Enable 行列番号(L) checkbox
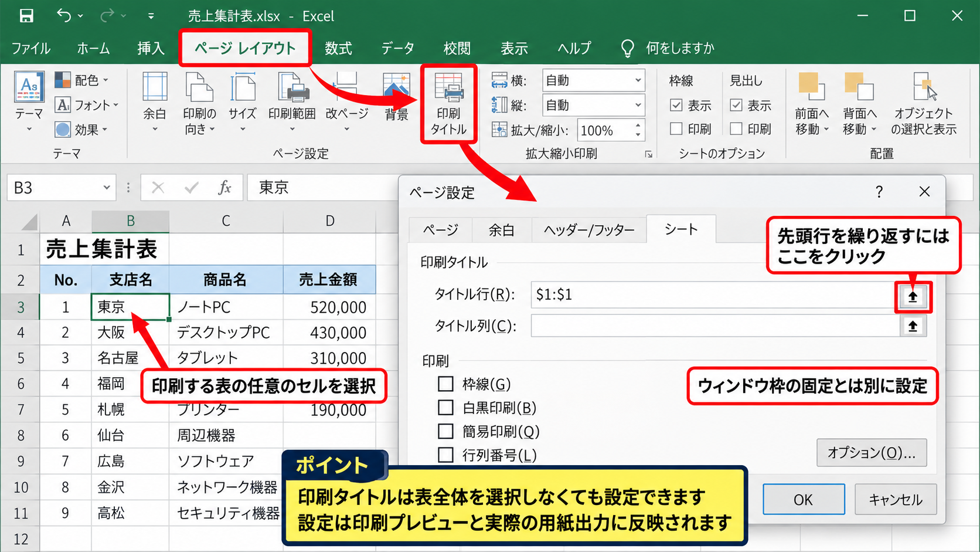980x552 pixels. [445, 455]
